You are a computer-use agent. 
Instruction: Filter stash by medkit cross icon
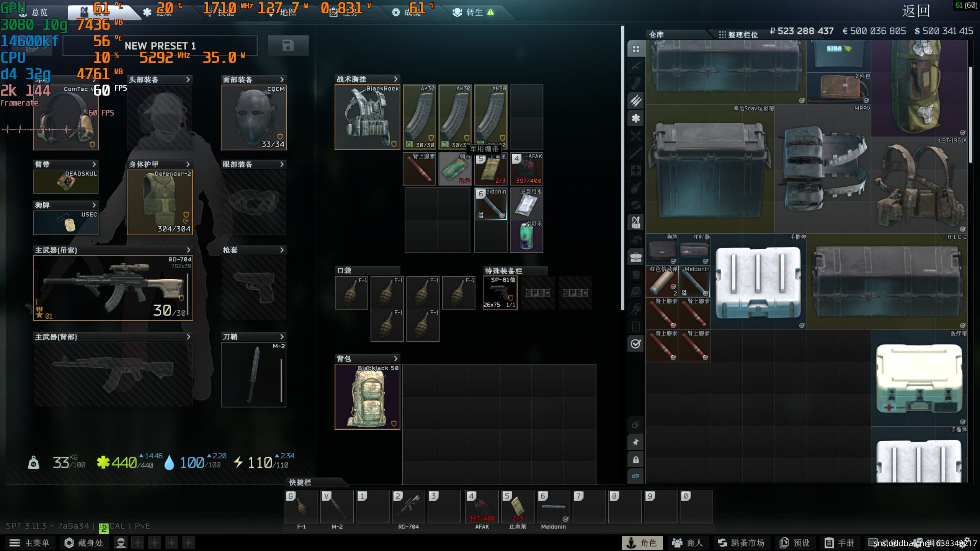pos(636,170)
